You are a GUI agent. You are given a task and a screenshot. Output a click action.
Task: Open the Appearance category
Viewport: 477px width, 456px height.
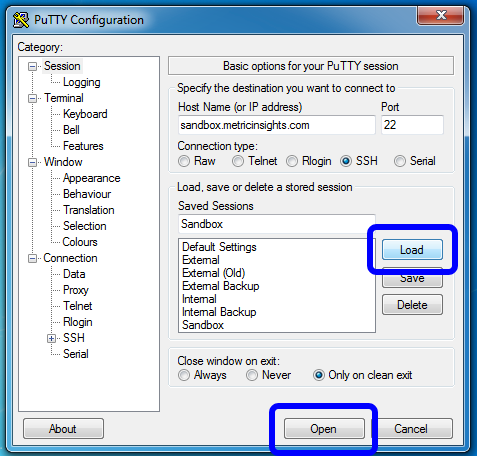click(x=92, y=178)
